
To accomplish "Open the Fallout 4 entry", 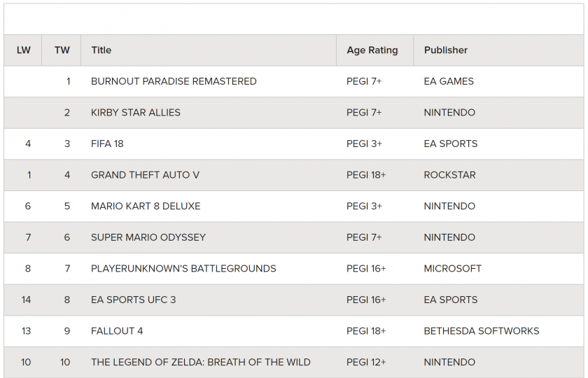I will (117, 330).
